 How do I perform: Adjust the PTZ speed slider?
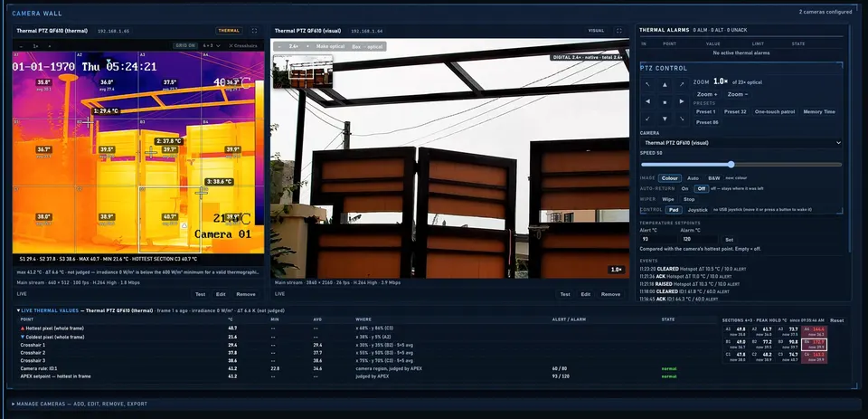pyautogui.click(x=741, y=165)
